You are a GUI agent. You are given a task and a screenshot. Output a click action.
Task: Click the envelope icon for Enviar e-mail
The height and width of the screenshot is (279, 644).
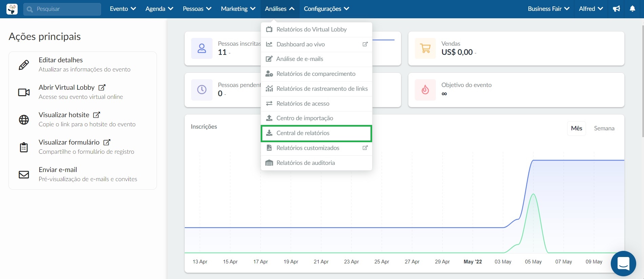click(x=24, y=175)
